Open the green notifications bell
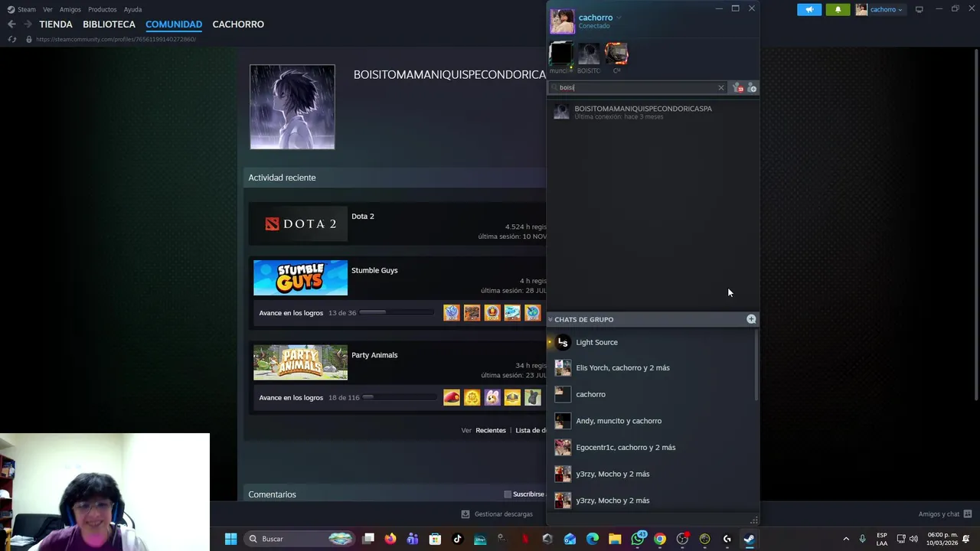The height and width of the screenshot is (551, 980). (838, 9)
